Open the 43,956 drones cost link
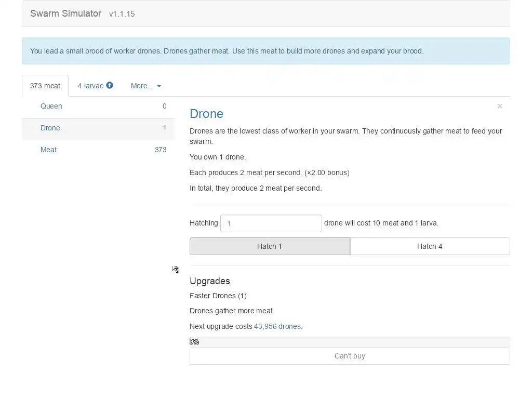This screenshot has width=532, height=399. pos(277,326)
